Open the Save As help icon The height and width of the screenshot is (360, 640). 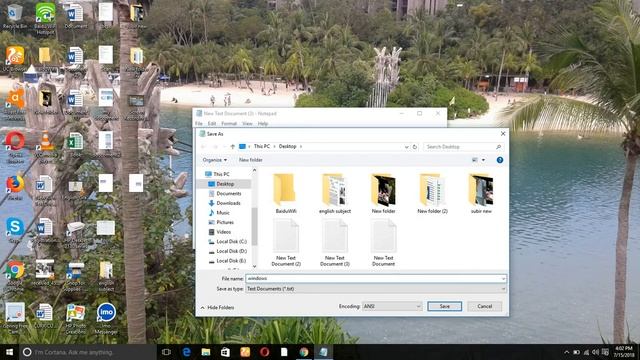[x=500, y=160]
